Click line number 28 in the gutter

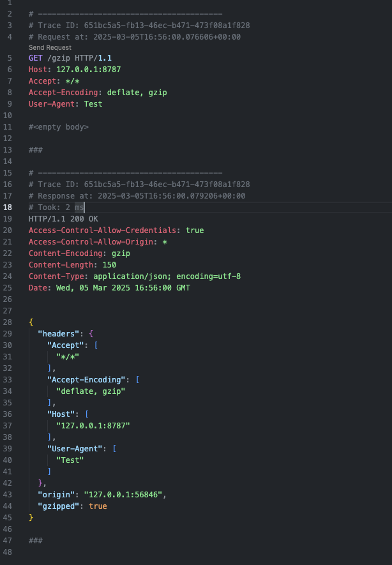pos(8,322)
